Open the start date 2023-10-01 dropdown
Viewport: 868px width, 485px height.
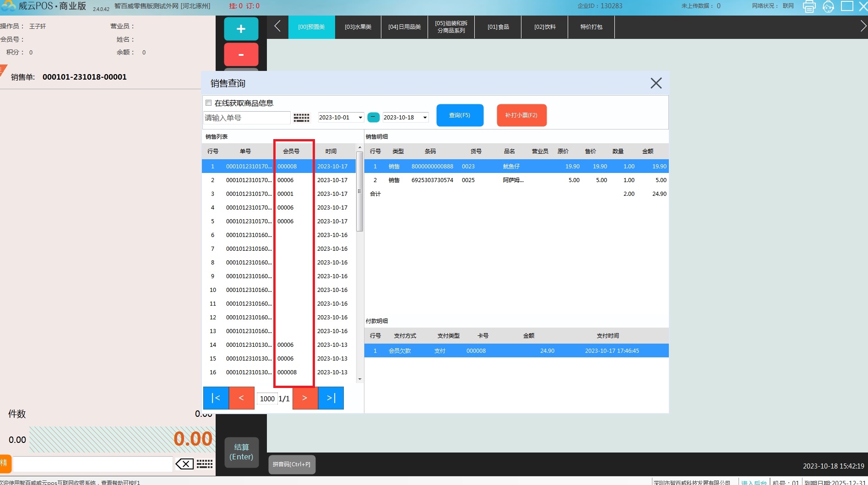coord(360,118)
